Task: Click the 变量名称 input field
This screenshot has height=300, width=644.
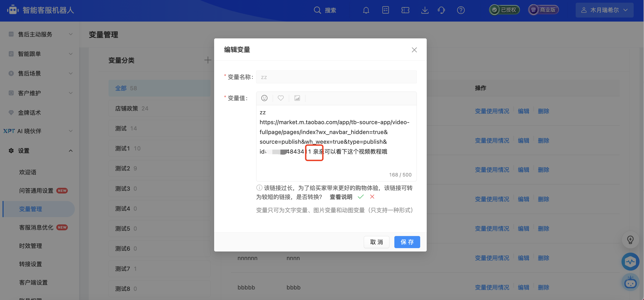Action: 336,77
